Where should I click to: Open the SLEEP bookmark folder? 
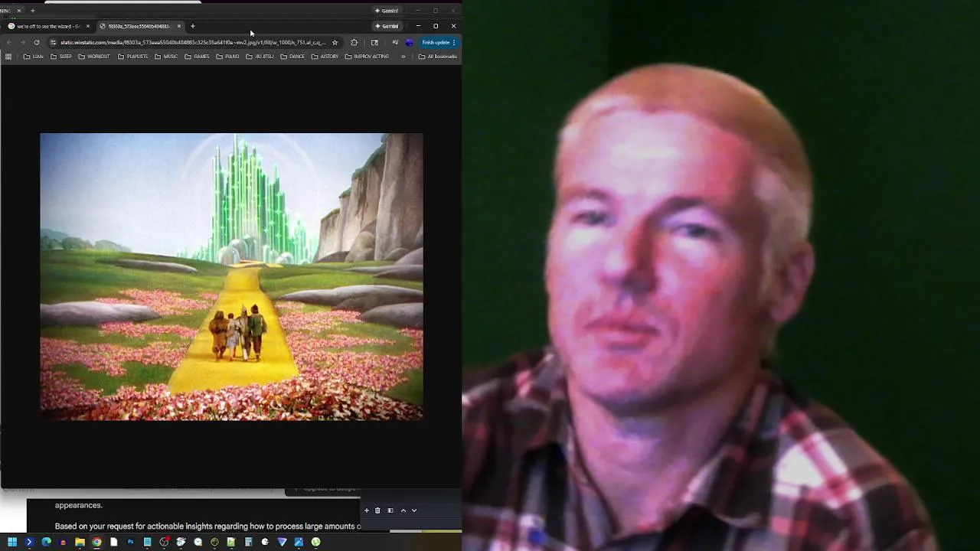click(x=61, y=57)
